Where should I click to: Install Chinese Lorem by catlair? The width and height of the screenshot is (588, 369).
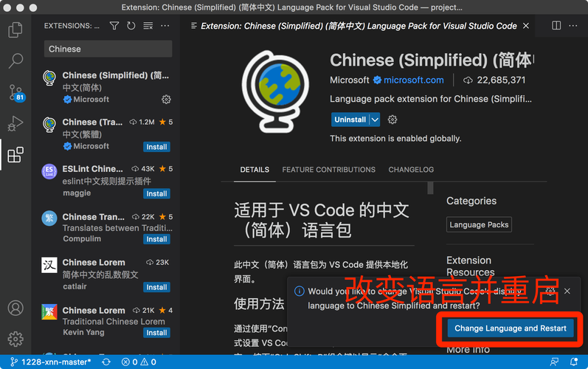click(156, 287)
